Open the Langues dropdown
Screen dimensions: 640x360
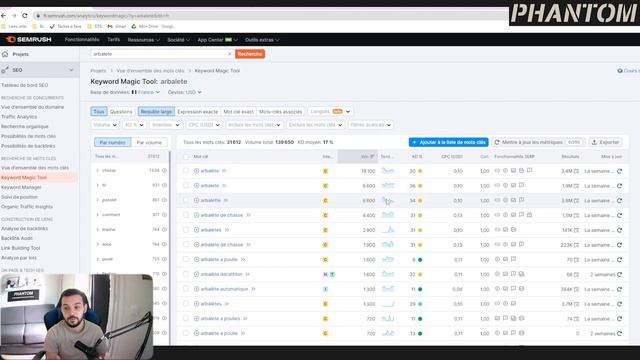330,111
